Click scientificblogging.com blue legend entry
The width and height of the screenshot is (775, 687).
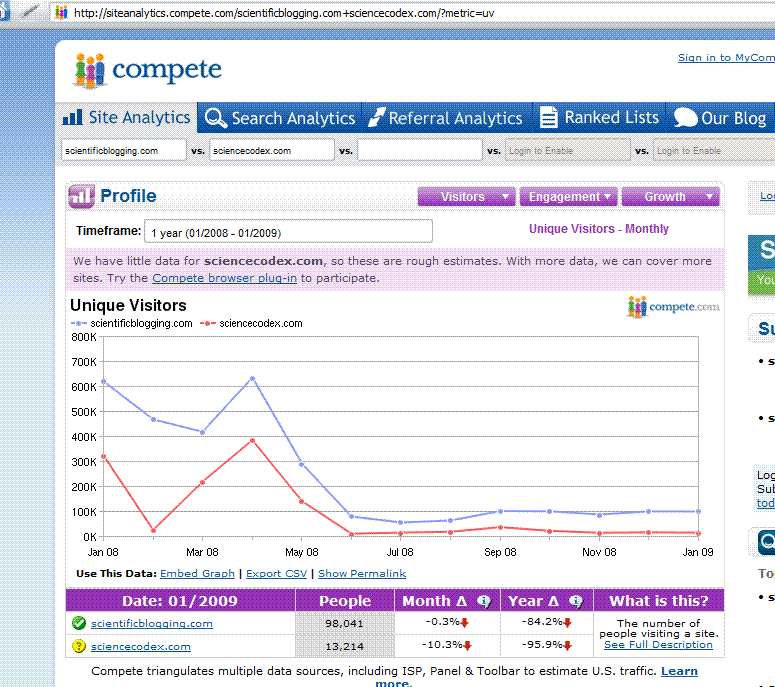[131, 323]
